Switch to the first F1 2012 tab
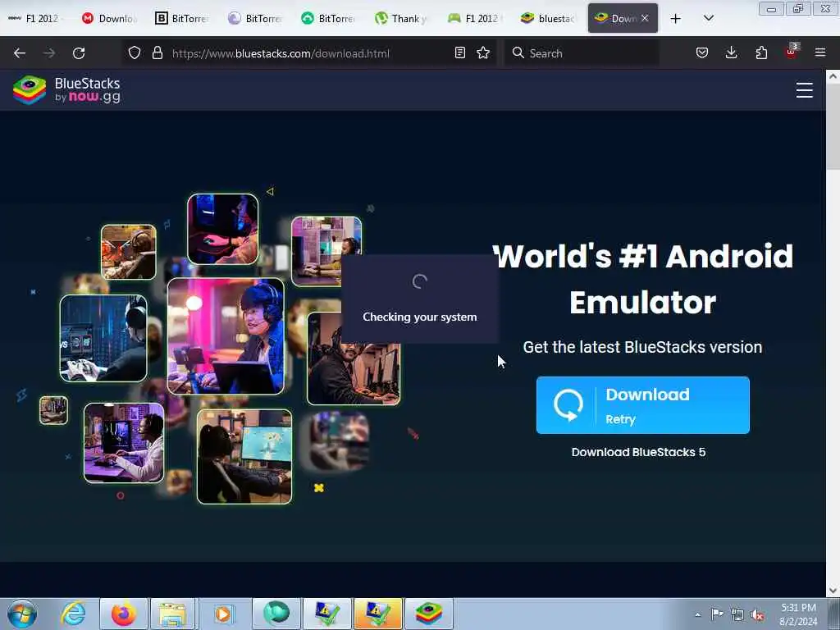Viewport: 840px width, 630px height. pyautogui.click(x=36, y=19)
